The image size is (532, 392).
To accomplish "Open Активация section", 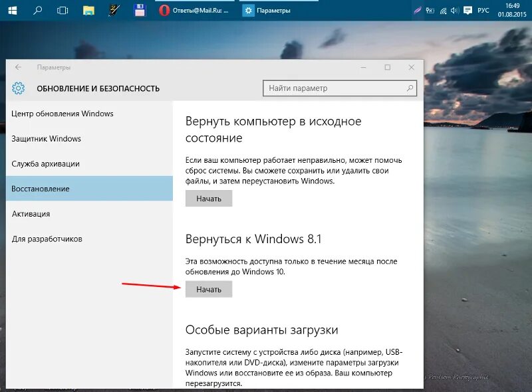I will pyautogui.click(x=89, y=214).
